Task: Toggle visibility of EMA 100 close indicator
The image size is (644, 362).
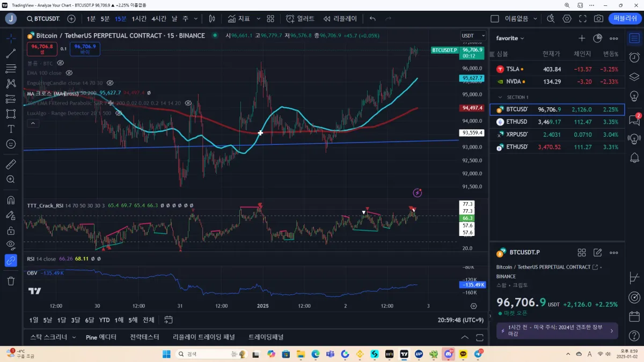Action: point(68,72)
